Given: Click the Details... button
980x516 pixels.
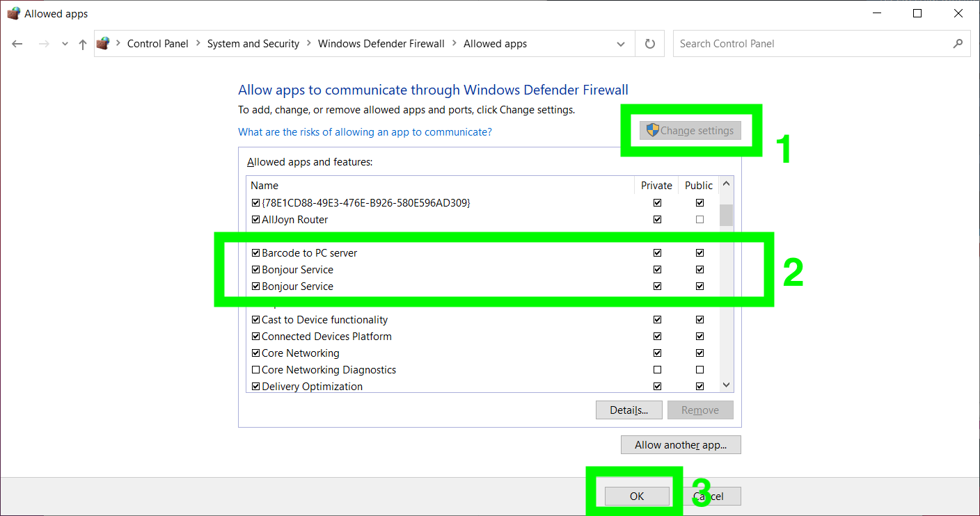Looking at the screenshot, I should pos(629,410).
